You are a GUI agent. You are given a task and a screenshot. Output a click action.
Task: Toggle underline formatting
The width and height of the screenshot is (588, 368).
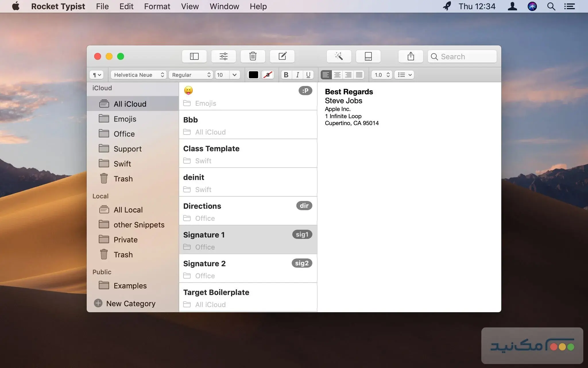pyautogui.click(x=308, y=75)
